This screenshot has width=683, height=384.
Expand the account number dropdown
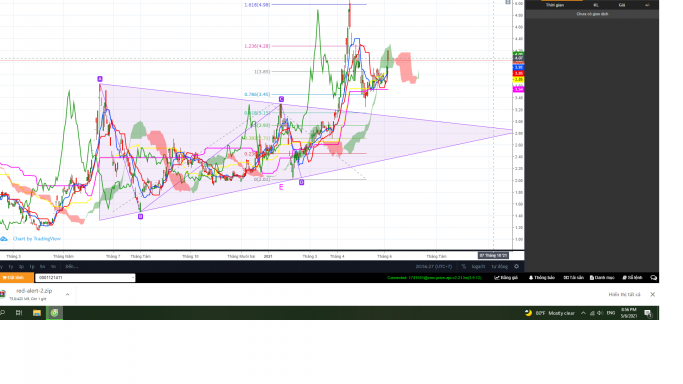[x=132, y=277]
